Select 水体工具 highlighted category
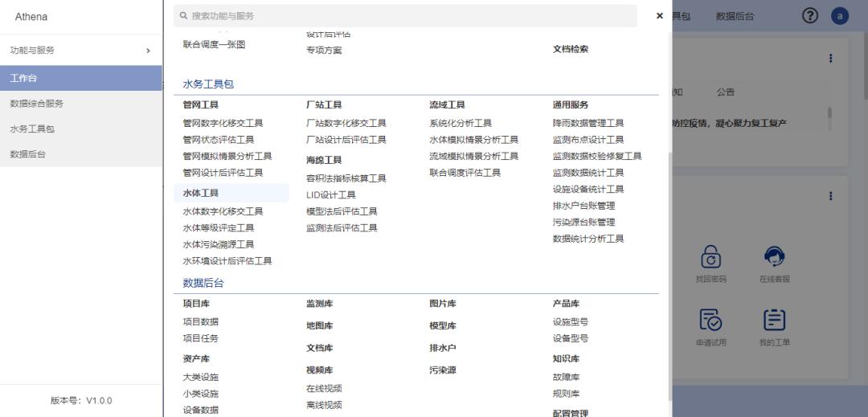This screenshot has height=417, width=868. pos(201,193)
